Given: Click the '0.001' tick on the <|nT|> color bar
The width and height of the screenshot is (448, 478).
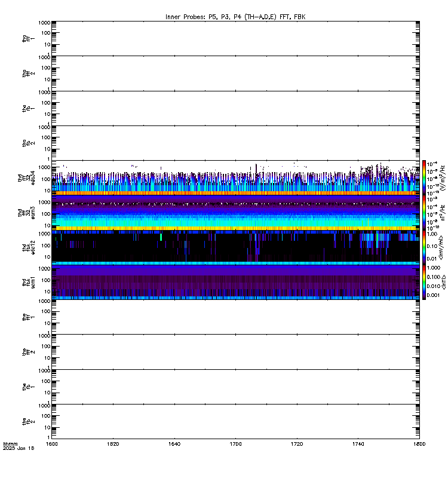Looking at the screenshot, I should (x=433, y=295).
